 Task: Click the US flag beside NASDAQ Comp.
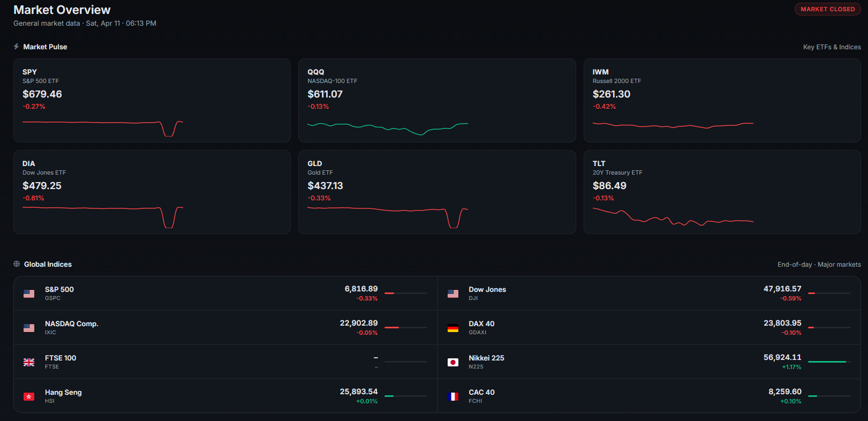(x=29, y=328)
